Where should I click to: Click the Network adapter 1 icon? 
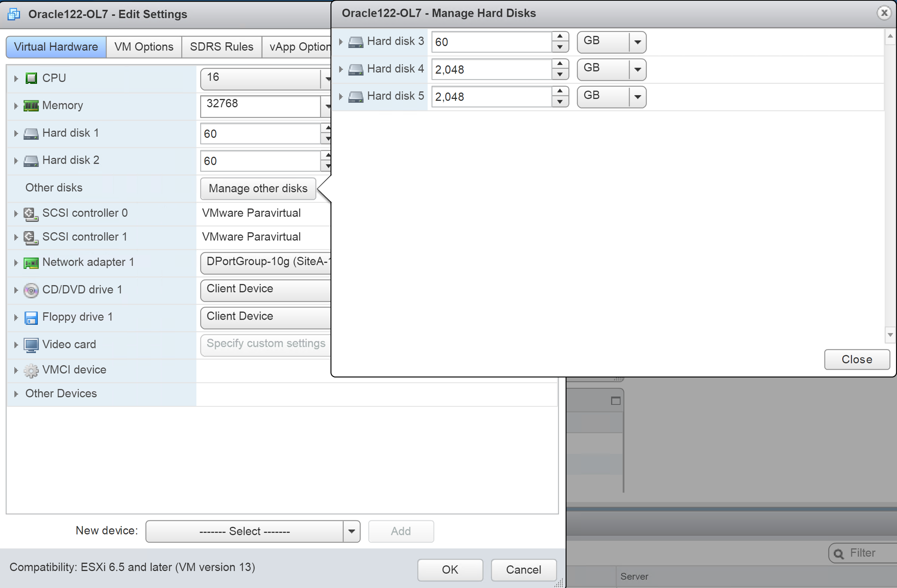click(x=31, y=262)
